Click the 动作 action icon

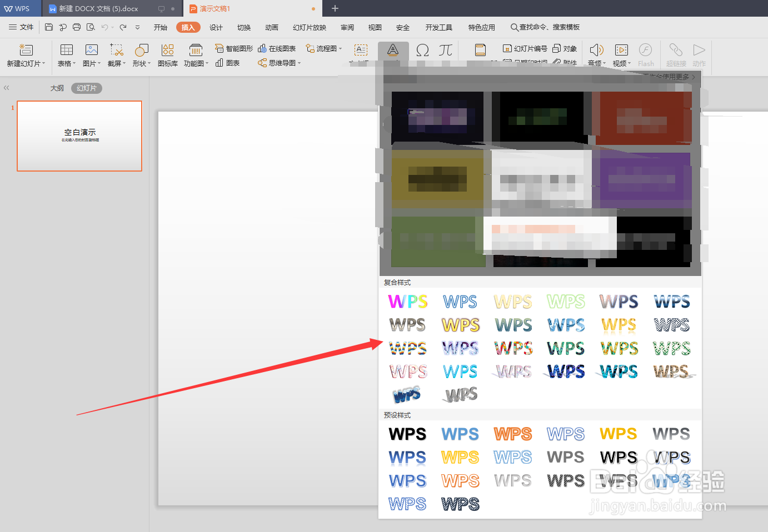click(699, 50)
